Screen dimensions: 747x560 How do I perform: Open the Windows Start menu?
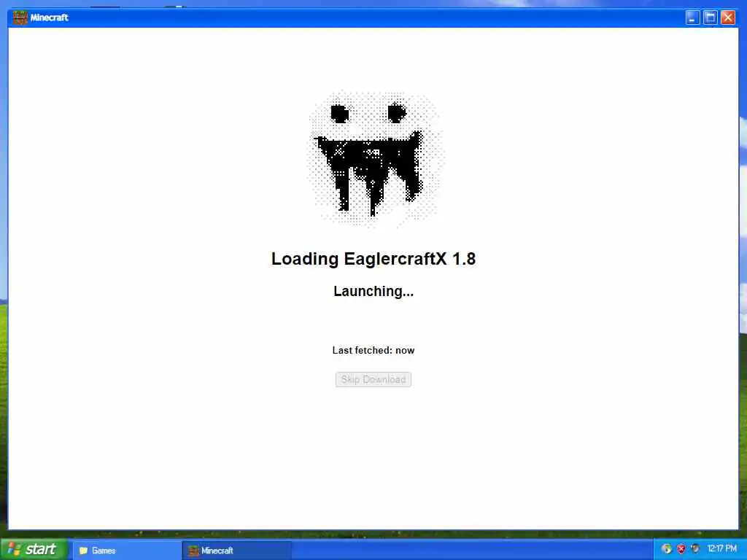click(x=34, y=550)
